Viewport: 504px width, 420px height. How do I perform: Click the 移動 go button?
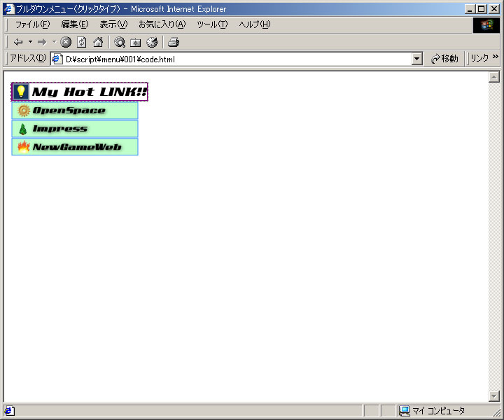445,59
